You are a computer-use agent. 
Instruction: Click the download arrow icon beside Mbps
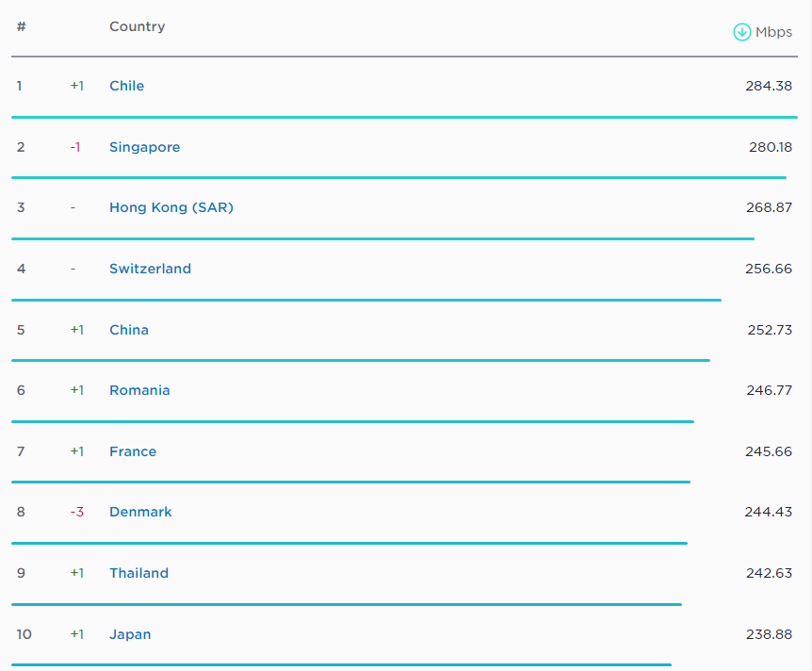[x=742, y=32]
